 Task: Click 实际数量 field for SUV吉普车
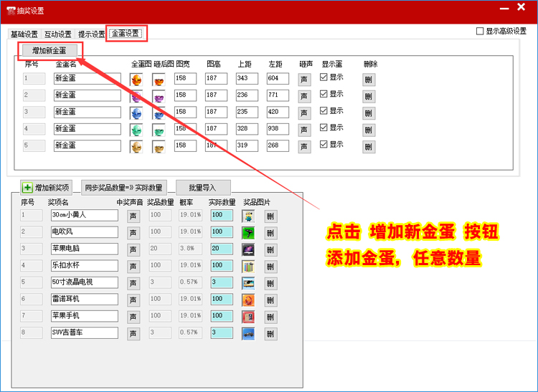pyautogui.click(x=222, y=333)
